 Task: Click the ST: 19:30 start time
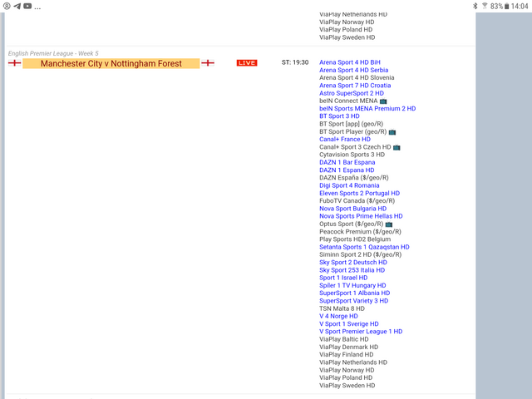[295, 62]
